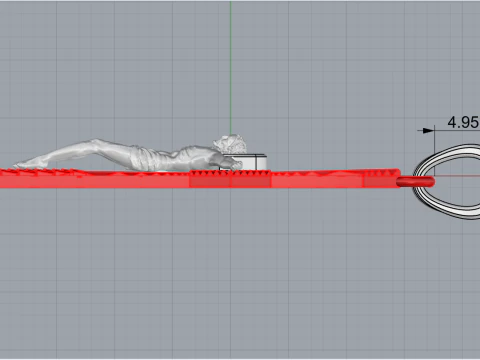Click empty grid area below the red plate
Image resolution: width=480 pixels, height=360 pixels.
[x=233, y=273]
